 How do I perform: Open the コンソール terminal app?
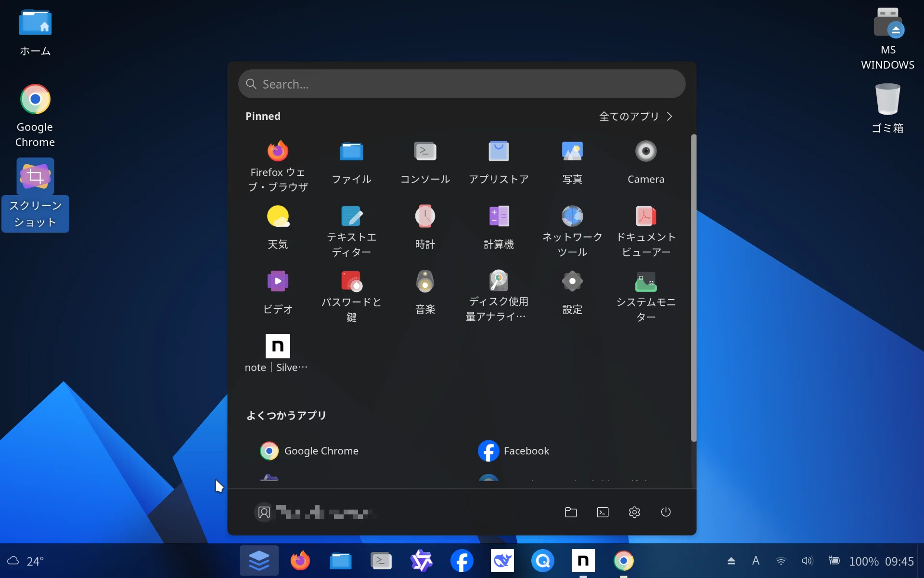(425, 162)
